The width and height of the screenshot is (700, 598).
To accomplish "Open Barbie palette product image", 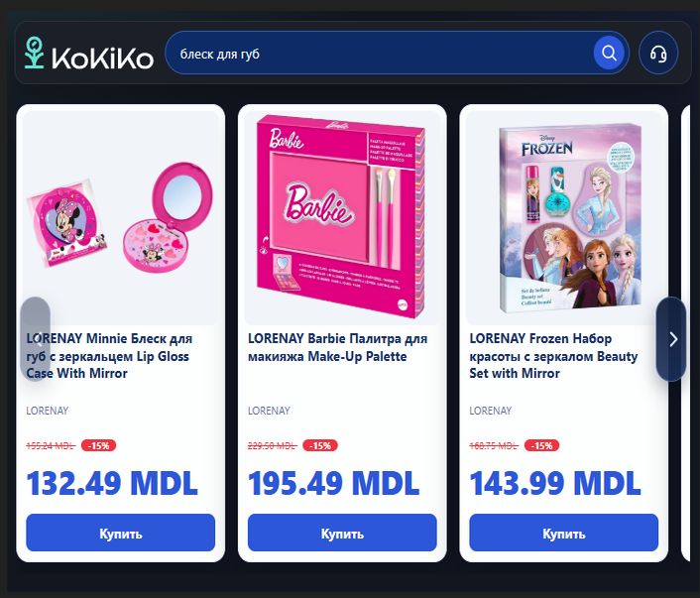I will pos(342,218).
